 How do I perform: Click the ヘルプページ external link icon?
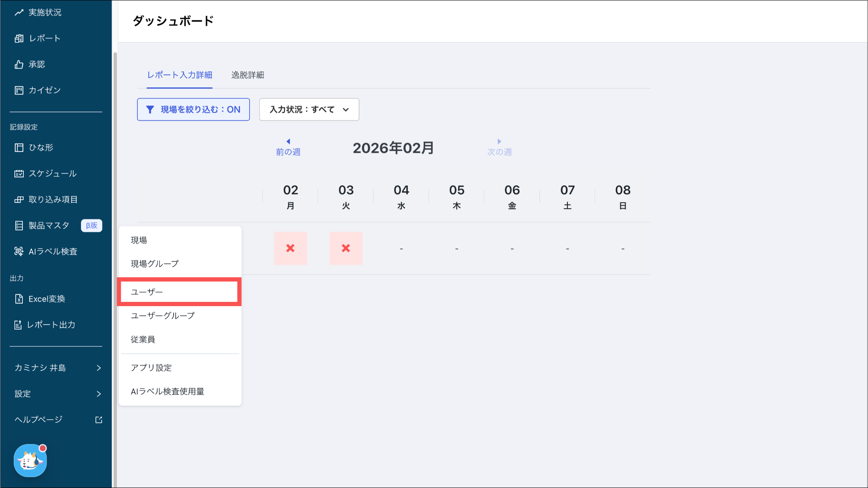99,420
